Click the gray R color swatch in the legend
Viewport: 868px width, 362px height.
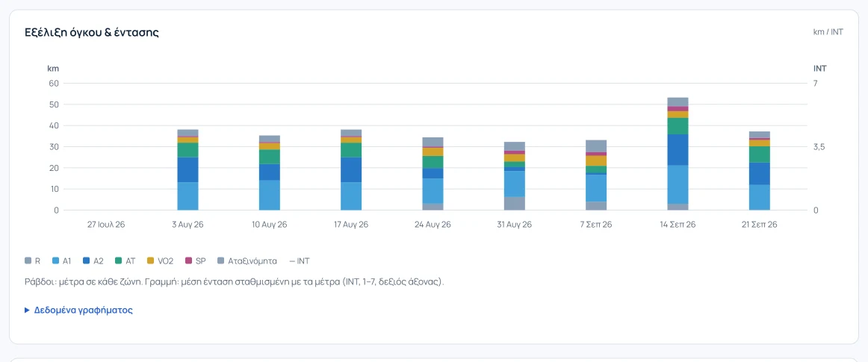[x=28, y=260]
